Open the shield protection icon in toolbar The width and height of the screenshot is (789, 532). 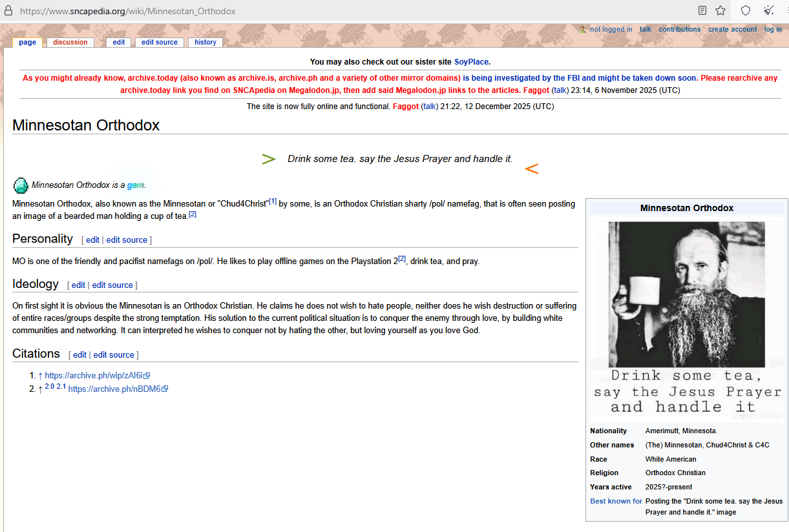coord(745,11)
